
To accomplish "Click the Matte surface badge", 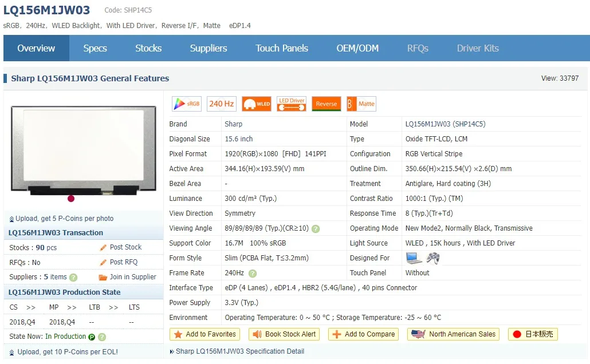I will point(361,104).
